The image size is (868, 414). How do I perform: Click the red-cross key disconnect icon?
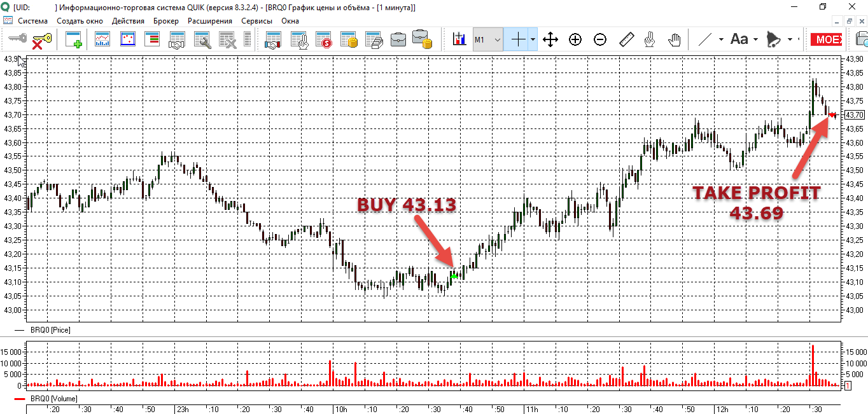click(x=41, y=40)
